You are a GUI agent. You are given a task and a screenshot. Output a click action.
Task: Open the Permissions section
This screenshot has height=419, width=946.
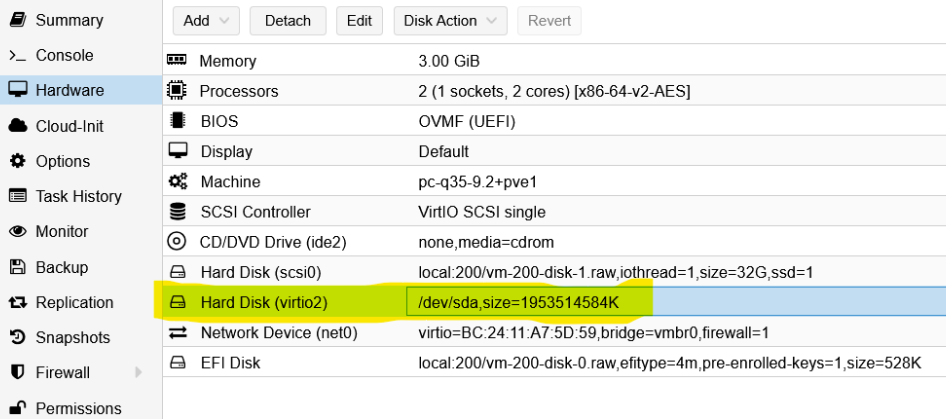(x=78, y=408)
